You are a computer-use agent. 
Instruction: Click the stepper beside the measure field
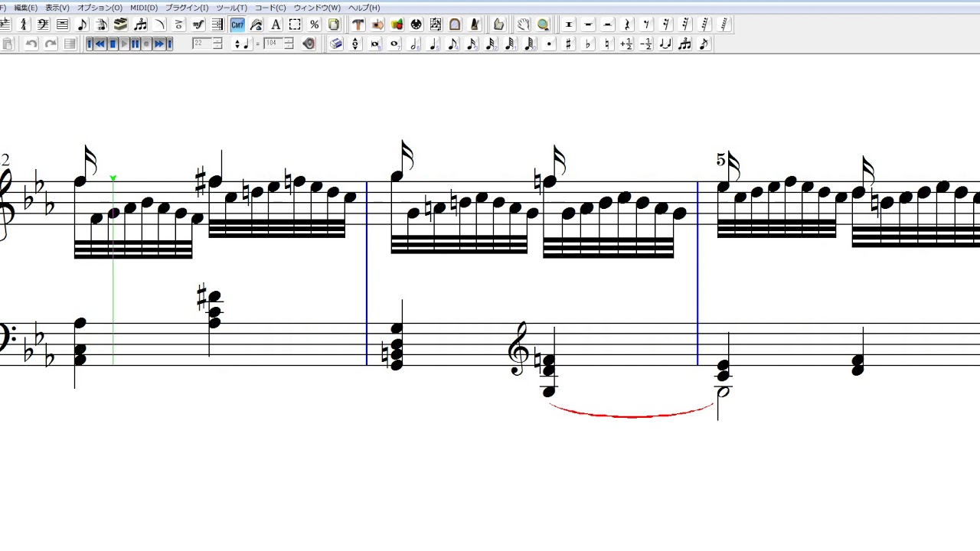tap(217, 44)
